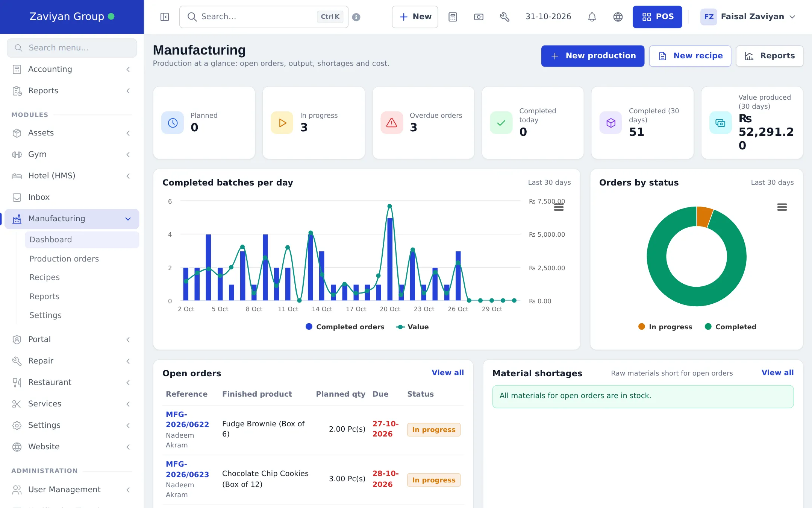This screenshot has height=508, width=812.
Task: Select the Manufacturing Dashboard item
Action: pyautogui.click(x=82, y=240)
